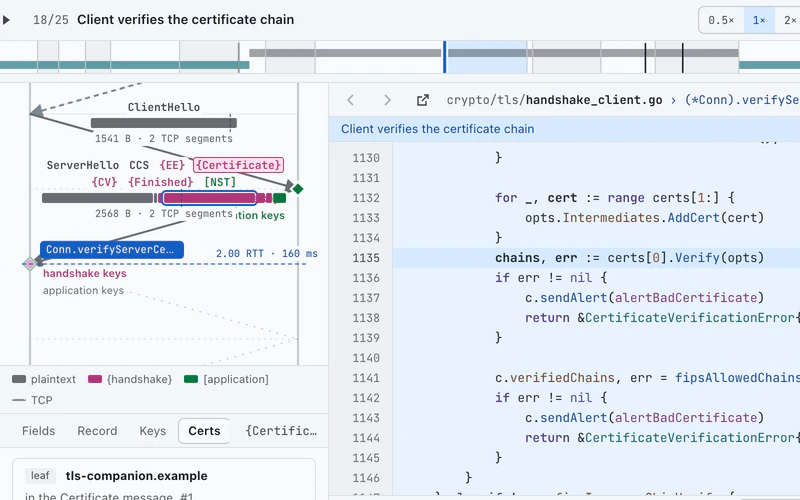Screen dimensions: 800x500
Task: Click the for _, cert := range line
Action: [x=614, y=198]
